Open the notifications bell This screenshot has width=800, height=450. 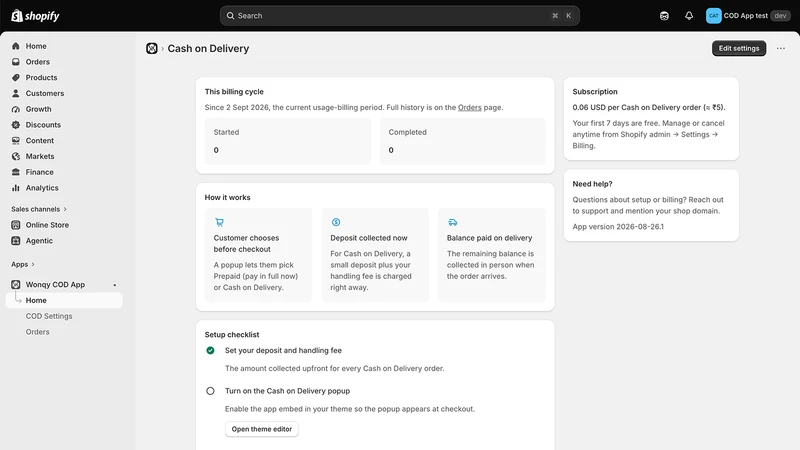tap(689, 16)
